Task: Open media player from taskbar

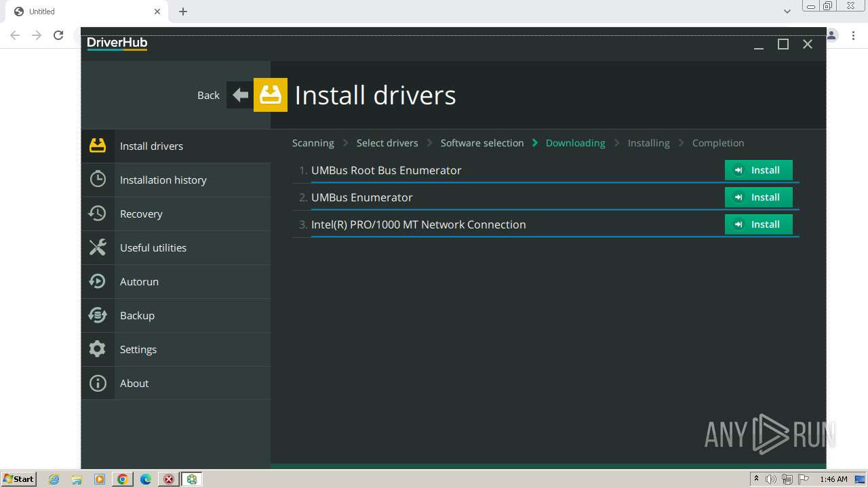Action: 100,479
